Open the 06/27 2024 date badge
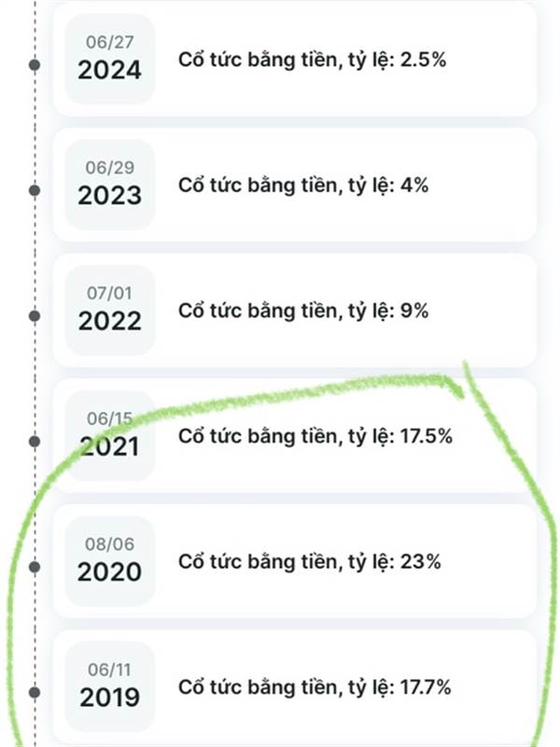This screenshot has height=747, width=560. 109,59
